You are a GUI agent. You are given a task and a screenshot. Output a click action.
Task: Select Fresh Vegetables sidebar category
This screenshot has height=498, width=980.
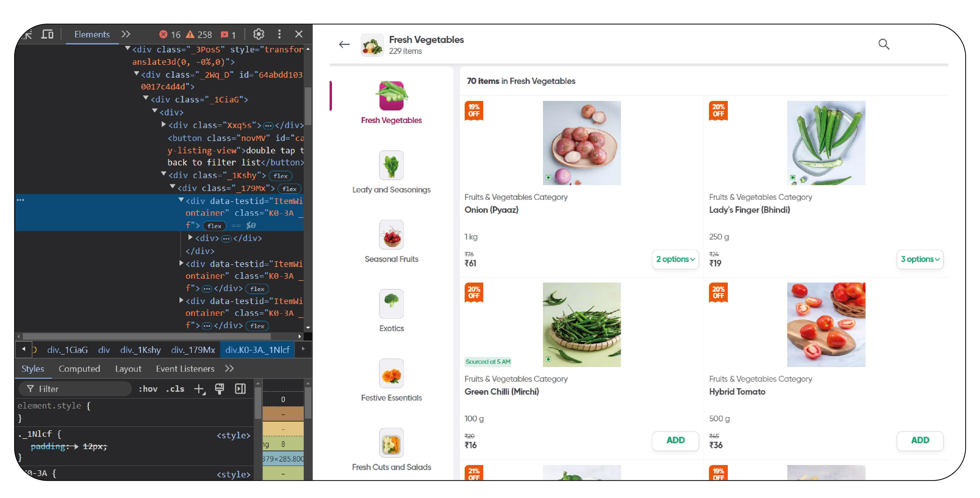click(x=391, y=103)
